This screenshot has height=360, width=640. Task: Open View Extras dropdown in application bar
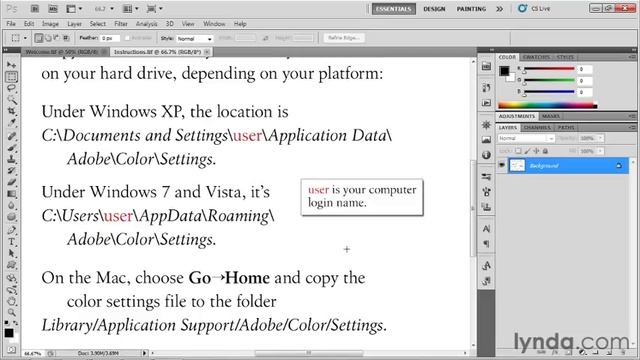tap(74, 9)
